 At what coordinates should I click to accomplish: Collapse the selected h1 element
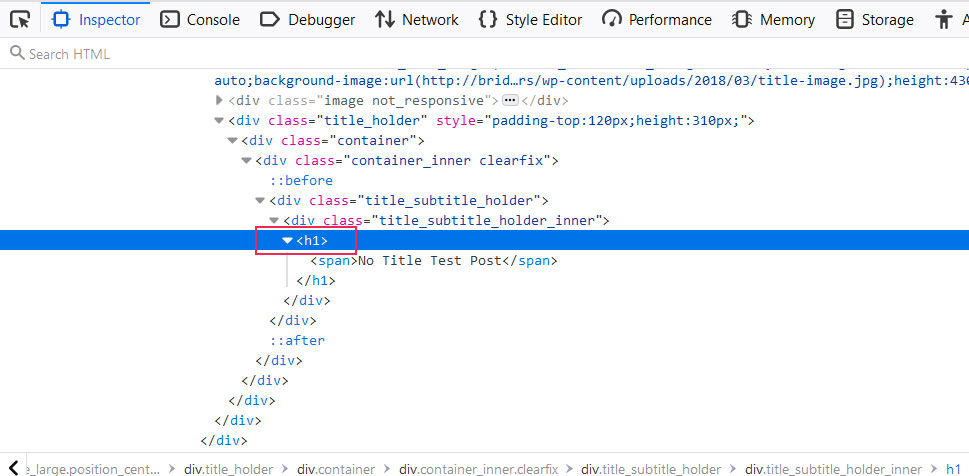[288, 241]
